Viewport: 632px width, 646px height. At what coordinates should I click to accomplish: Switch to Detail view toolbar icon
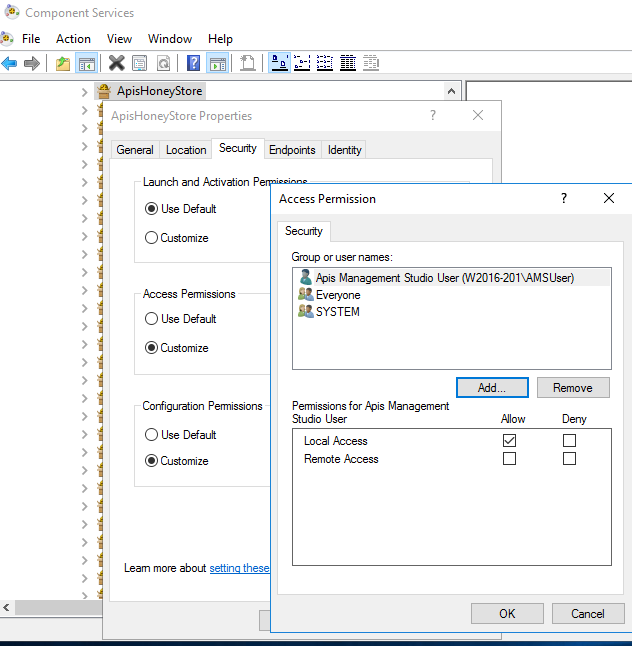click(x=348, y=64)
